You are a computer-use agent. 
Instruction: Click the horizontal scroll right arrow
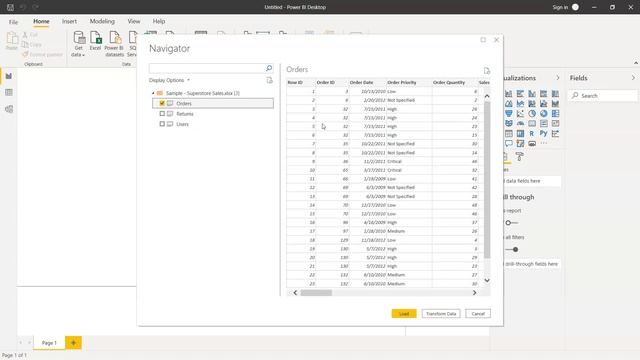[474, 293]
